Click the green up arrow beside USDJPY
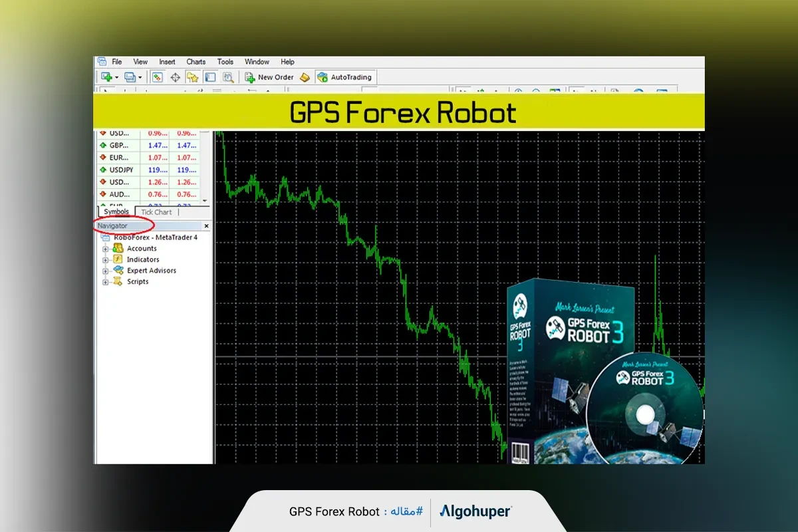The image size is (798, 532). pos(104,170)
